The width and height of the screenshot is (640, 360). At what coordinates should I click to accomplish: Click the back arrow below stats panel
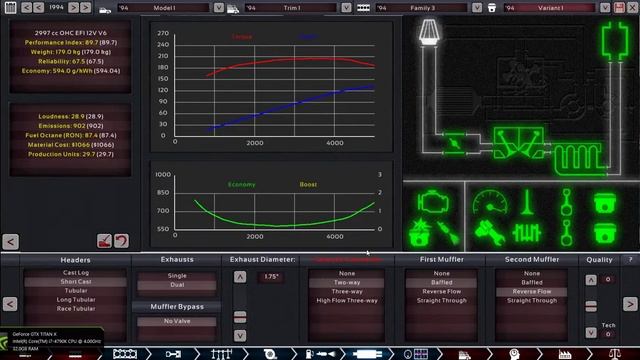pos(10,242)
